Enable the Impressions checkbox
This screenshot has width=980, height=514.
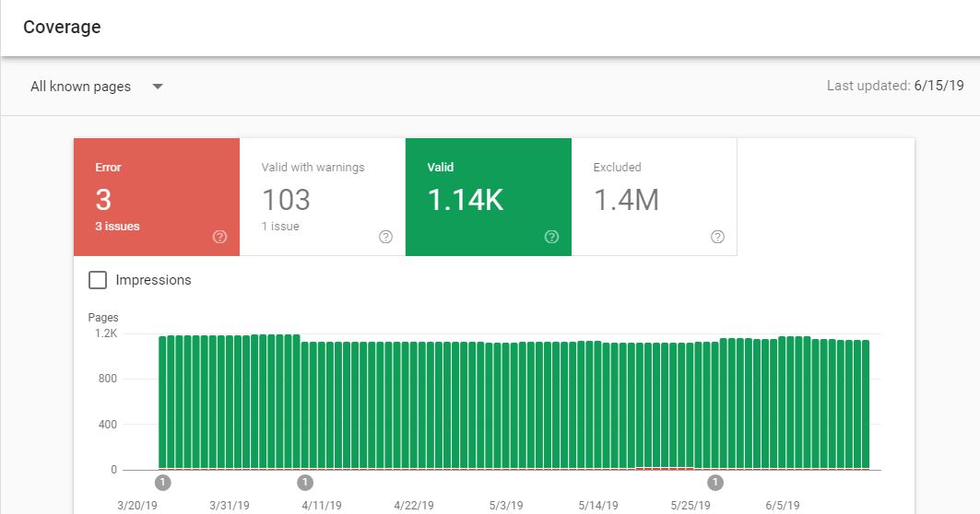(x=97, y=280)
